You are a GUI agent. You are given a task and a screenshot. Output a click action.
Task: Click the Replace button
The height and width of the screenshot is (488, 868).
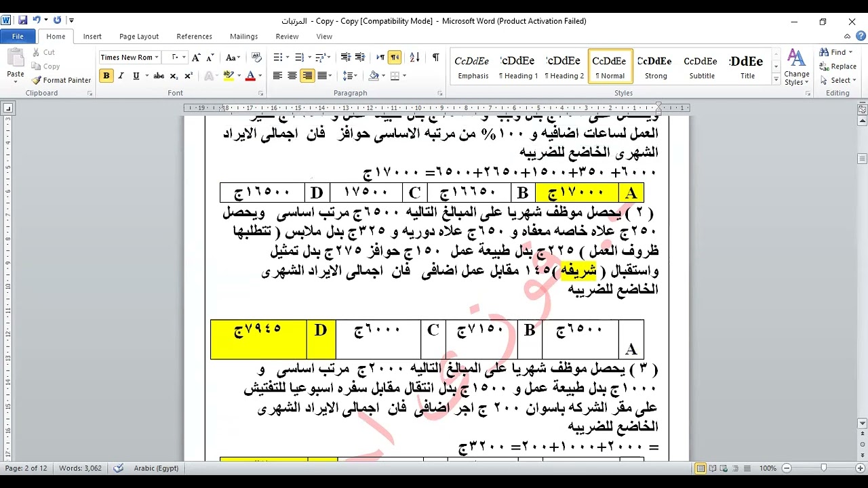pos(838,66)
